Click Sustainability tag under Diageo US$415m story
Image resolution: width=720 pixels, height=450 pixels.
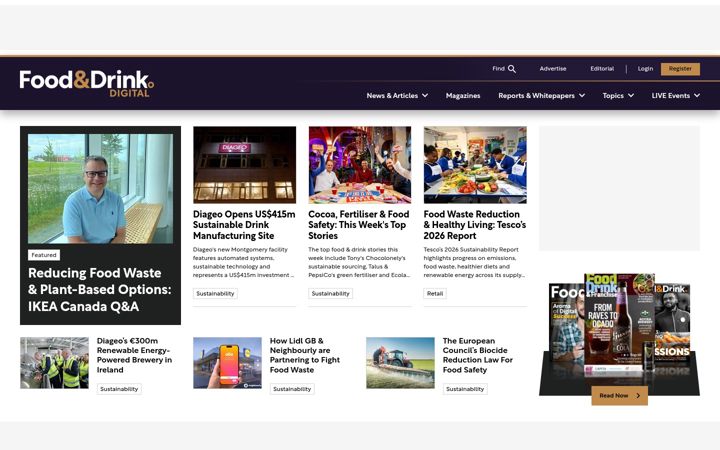[215, 293]
